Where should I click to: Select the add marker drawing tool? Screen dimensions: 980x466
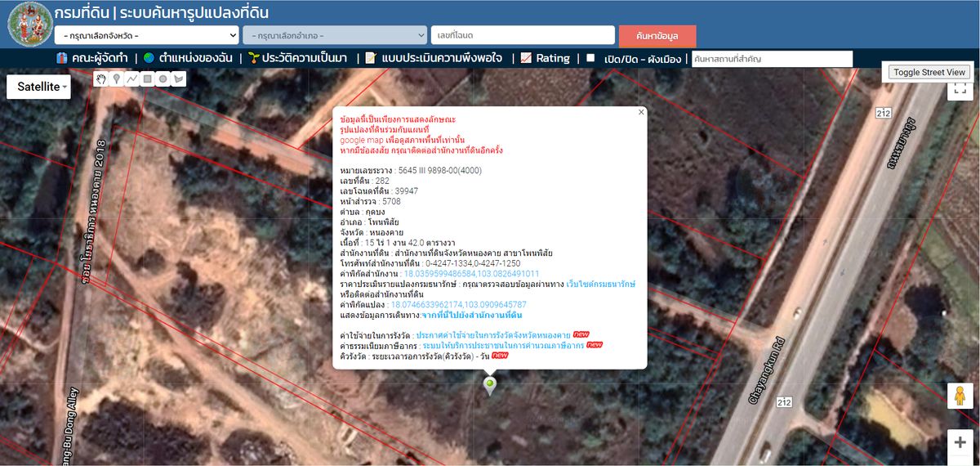(117, 79)
